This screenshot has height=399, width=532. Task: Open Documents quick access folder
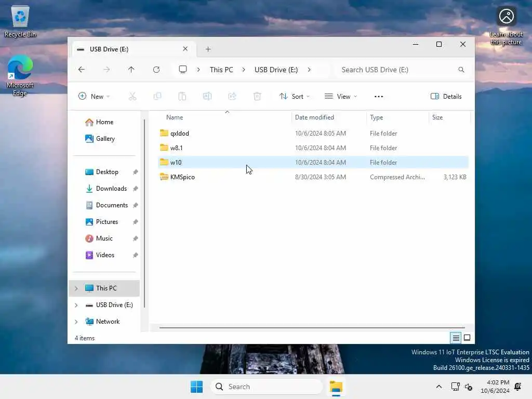[x=104, y=205]
